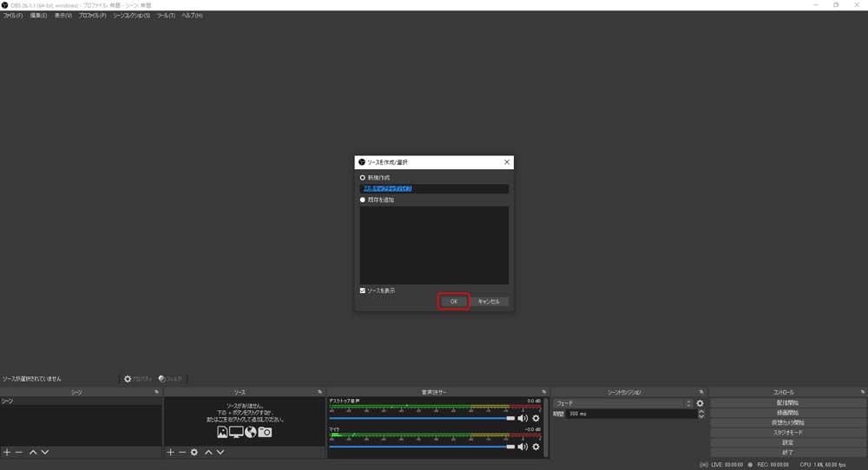Click 仮想カメラ開始 button
The image size is (868, 470).
(788, 422)
